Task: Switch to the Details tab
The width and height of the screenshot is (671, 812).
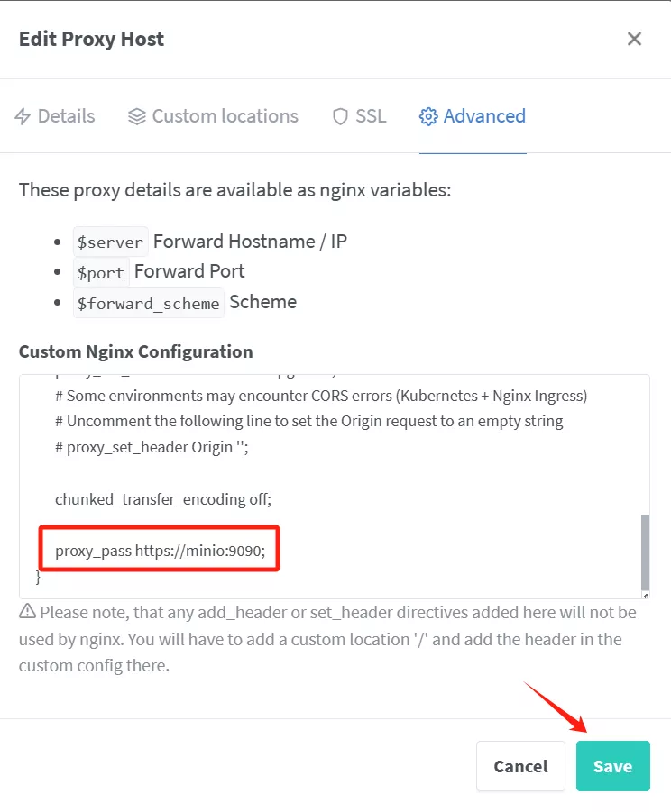Action: [x=66, y=116]
